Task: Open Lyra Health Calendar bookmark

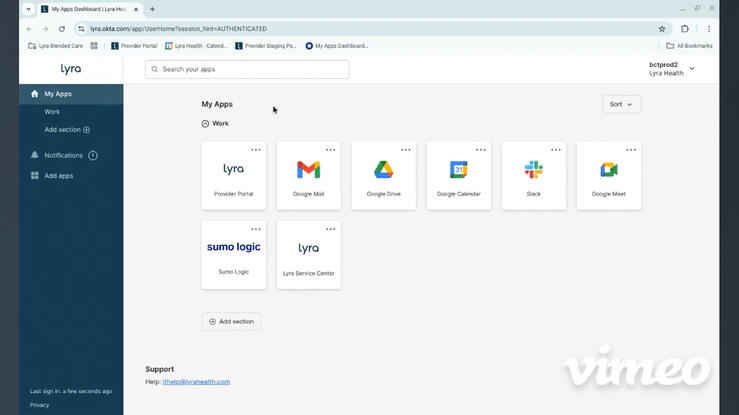Action: pos(196,46)
